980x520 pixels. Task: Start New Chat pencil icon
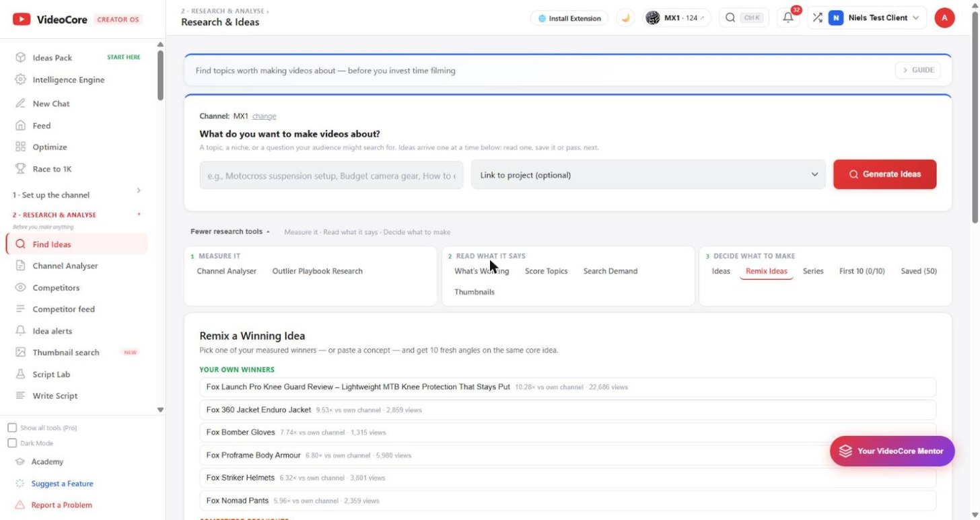coord(20,104)
